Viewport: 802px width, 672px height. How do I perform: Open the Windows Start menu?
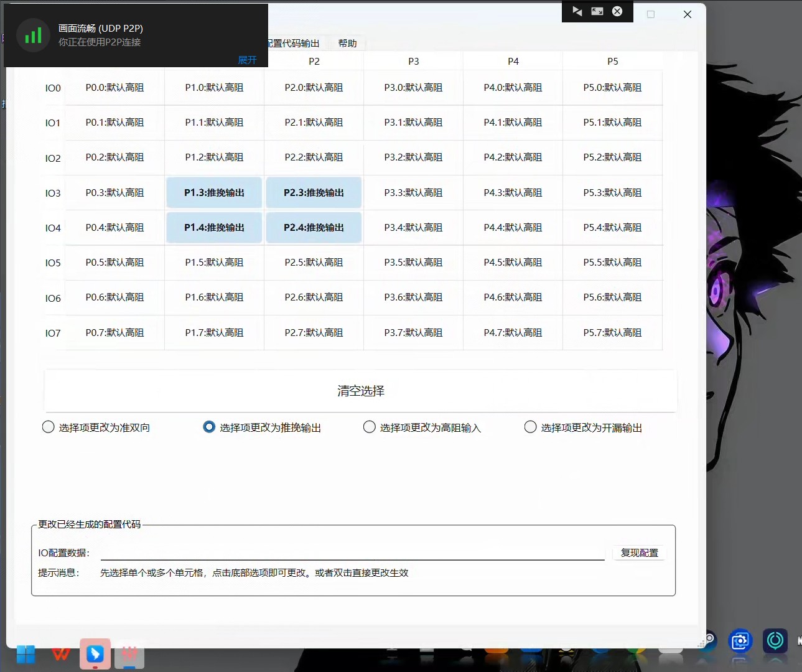26,655
